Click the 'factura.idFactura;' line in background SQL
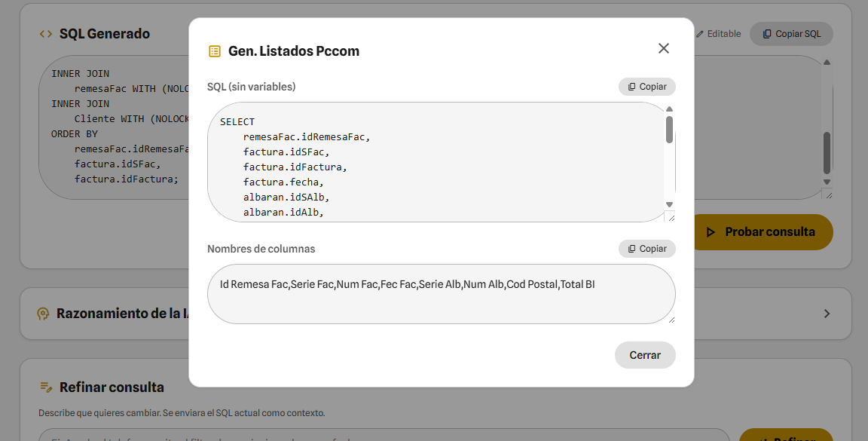The height and width of the screenshot is (441, 868). coord(127,179)
